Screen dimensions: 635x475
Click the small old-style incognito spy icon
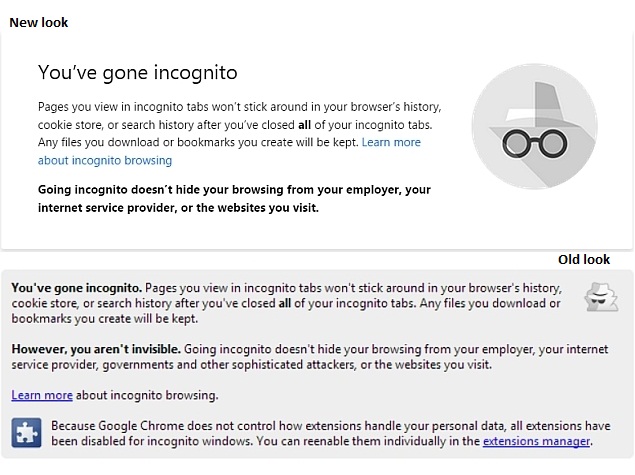[x=601, y=297]
